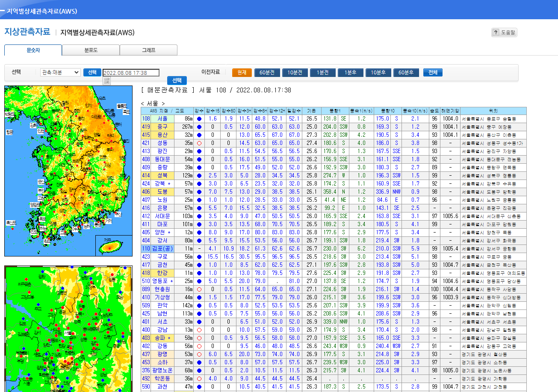Go back with the 60분전 button
Image resolution: width=558 pixels, height=392 pixels.
(x=267, y=73)
